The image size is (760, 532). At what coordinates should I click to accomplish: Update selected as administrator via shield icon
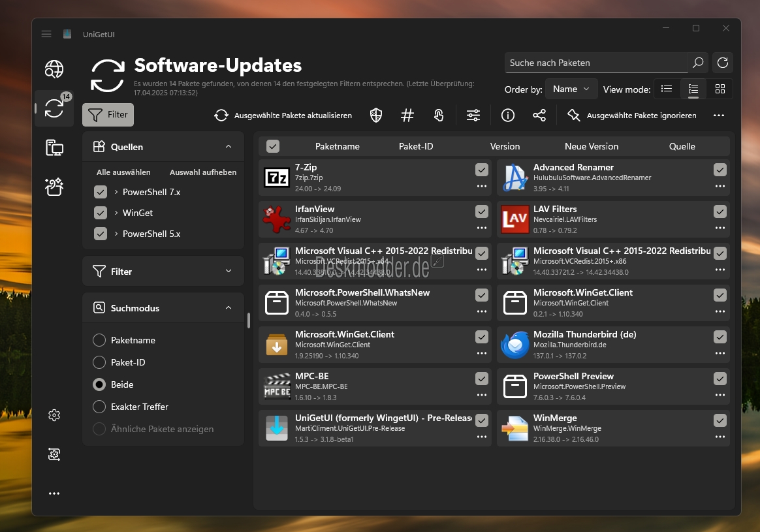click(x=376, y=116)
